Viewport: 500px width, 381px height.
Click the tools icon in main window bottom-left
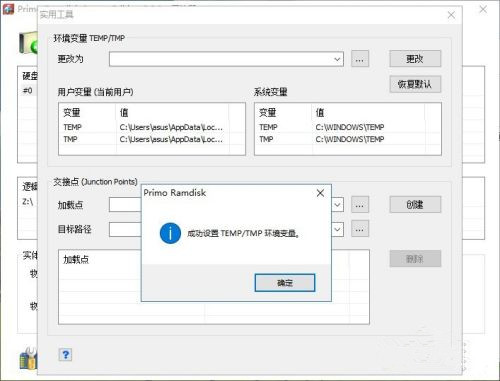(x=28, y=359)
